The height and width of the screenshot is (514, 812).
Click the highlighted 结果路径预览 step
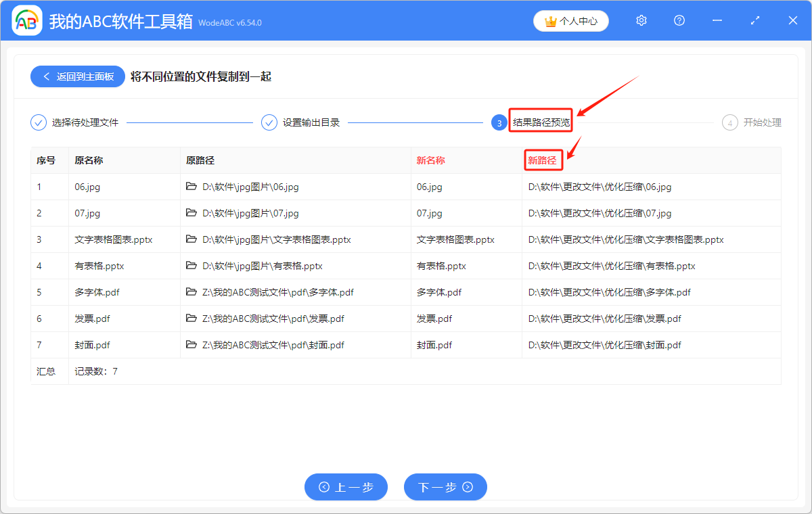coord(540,122)
